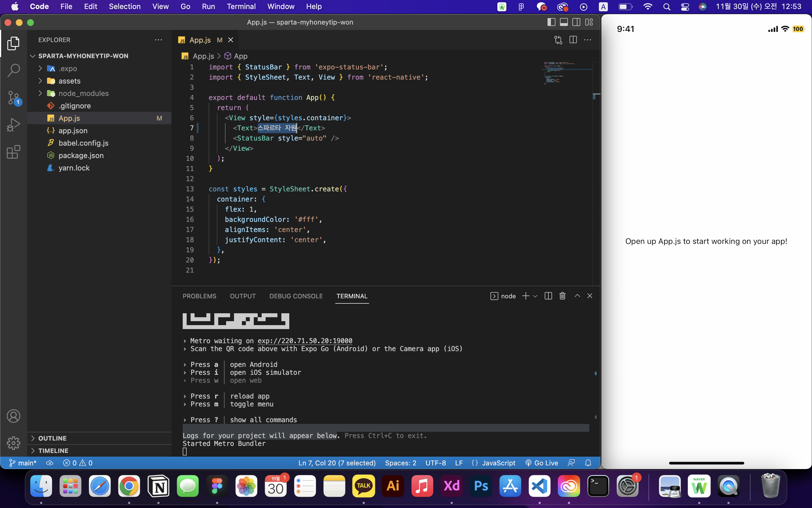Open Spotlight search in menu bar
812x508 pixels.
coord(667,7)
